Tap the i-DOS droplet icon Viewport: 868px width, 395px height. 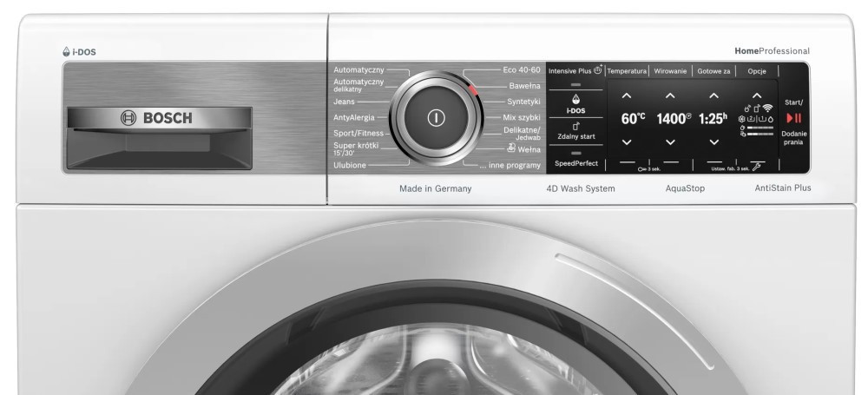575,99
